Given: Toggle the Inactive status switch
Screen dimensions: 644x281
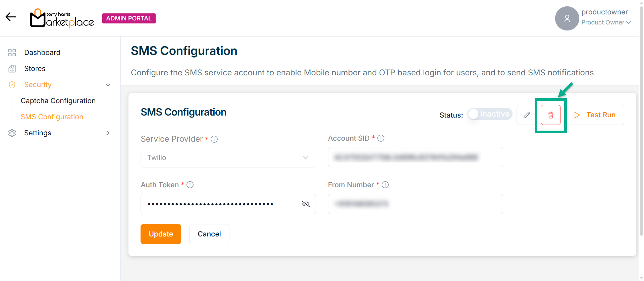Looking at the screenshot, I should coord(490,114).
